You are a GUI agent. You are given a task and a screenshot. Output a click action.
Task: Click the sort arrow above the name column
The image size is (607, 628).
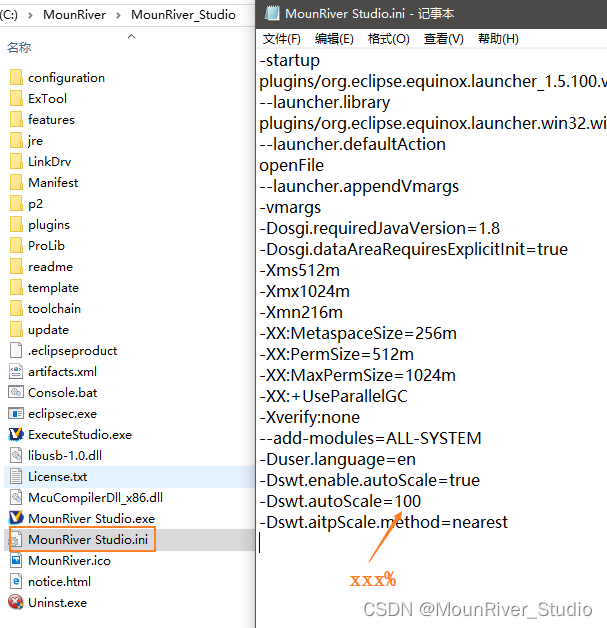(x=131, y=36)
